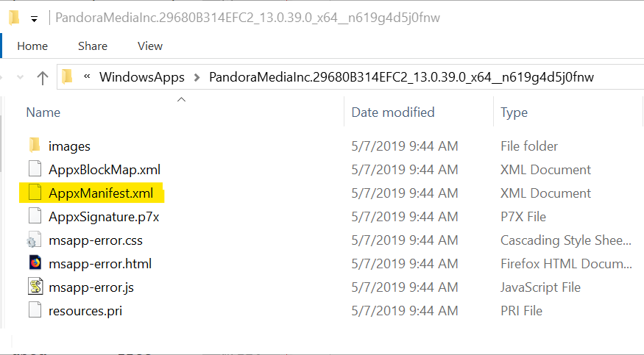This screenshot has width=644, height=355.
Task: Sort files by Name column header
Action: [x=43, y=112]
